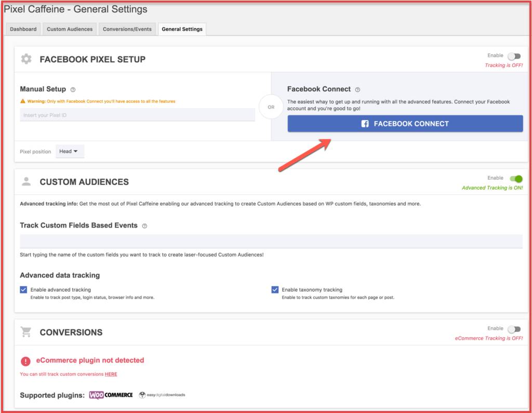
Task: Open the Conversions/Events tab
Action: click(127, 29)
